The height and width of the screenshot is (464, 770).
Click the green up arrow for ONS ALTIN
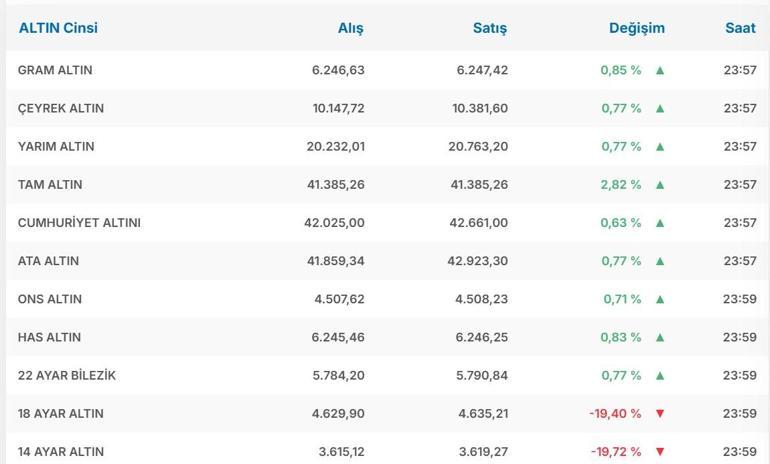tap(660, 299)
